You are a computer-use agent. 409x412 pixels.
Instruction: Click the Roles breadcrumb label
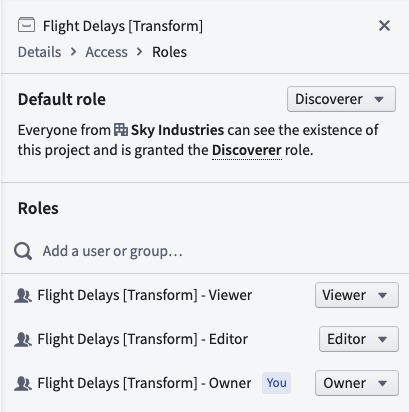[170, 52]
